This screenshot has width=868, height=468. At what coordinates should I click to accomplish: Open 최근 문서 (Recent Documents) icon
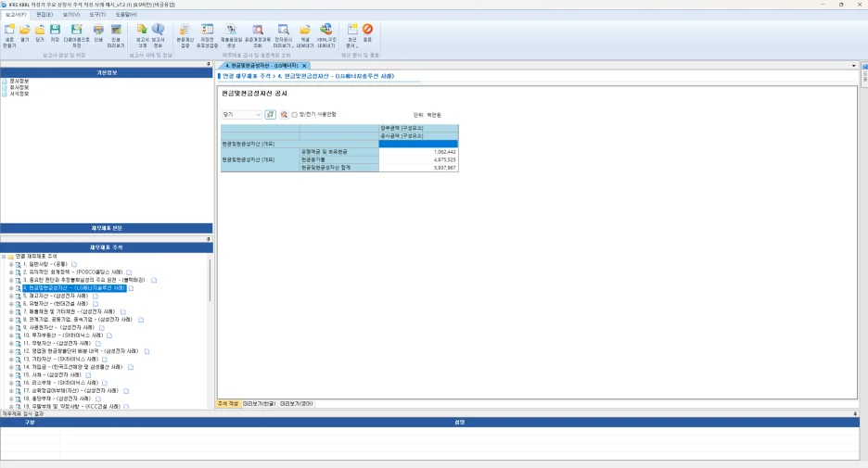(352, 33)
